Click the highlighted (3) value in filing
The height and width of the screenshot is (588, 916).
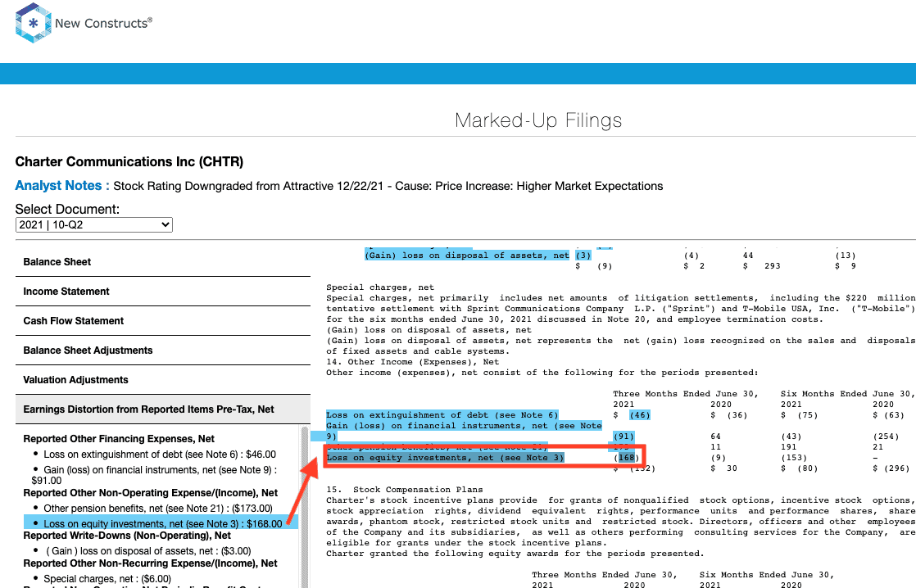(583, 256)
